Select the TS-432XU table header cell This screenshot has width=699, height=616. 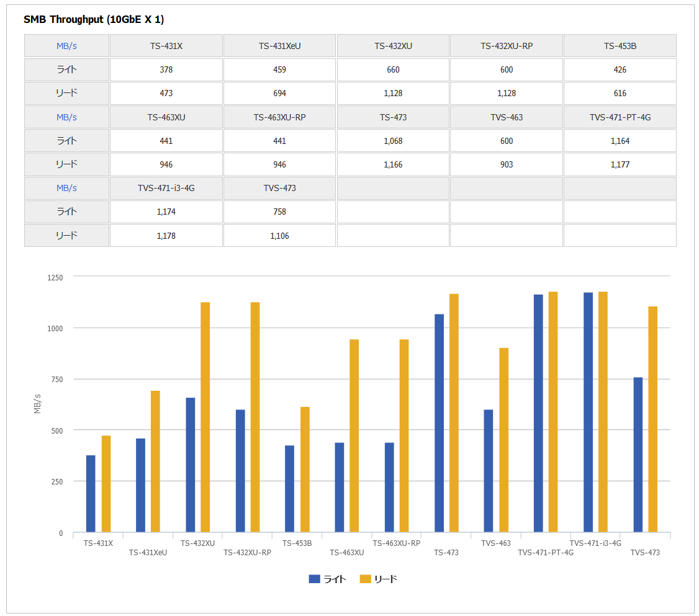[x=393, y=46]
